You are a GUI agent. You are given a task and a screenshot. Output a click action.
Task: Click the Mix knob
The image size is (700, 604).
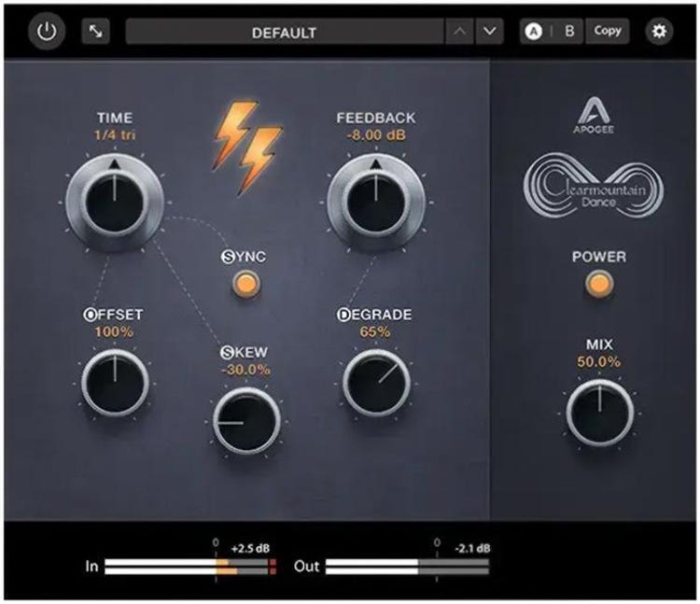(598, 412)
